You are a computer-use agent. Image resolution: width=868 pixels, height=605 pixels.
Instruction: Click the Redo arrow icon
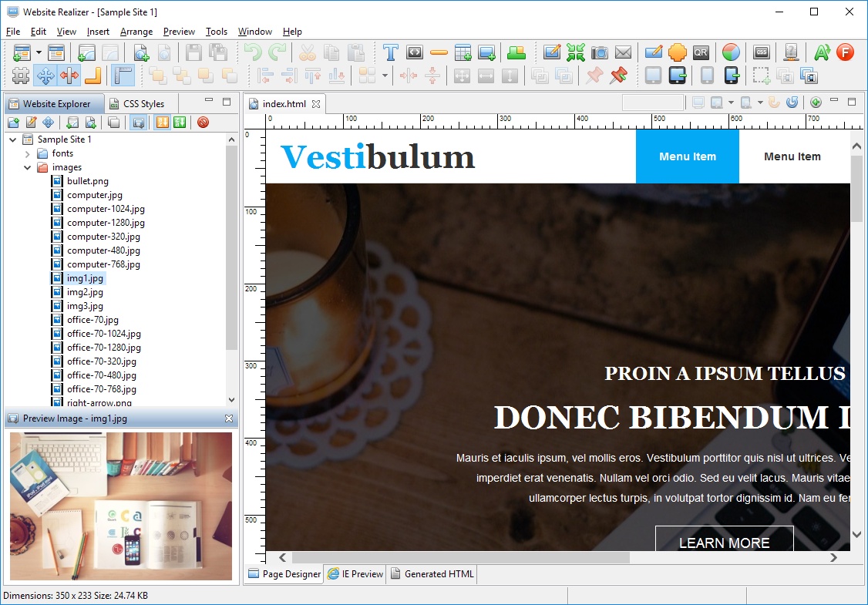click(278, 52)
